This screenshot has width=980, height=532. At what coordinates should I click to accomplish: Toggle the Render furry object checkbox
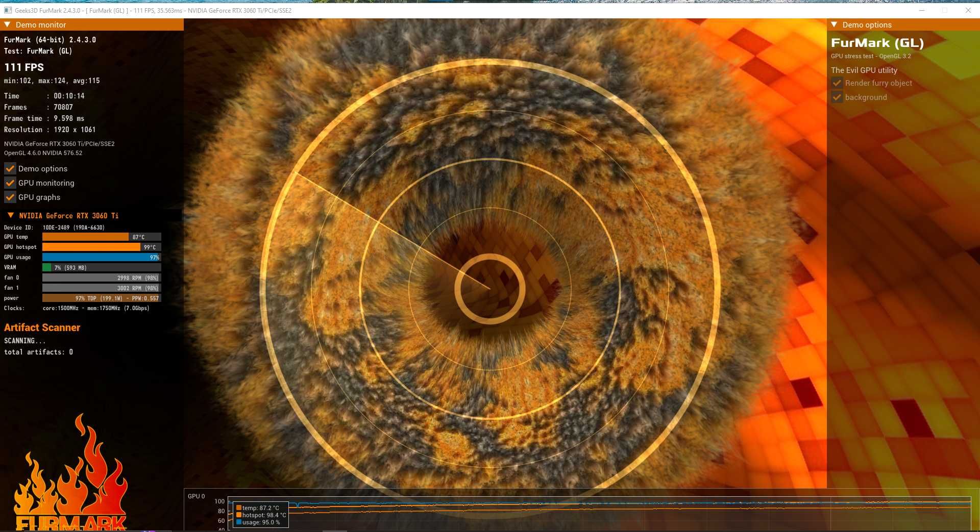(837, 83)
